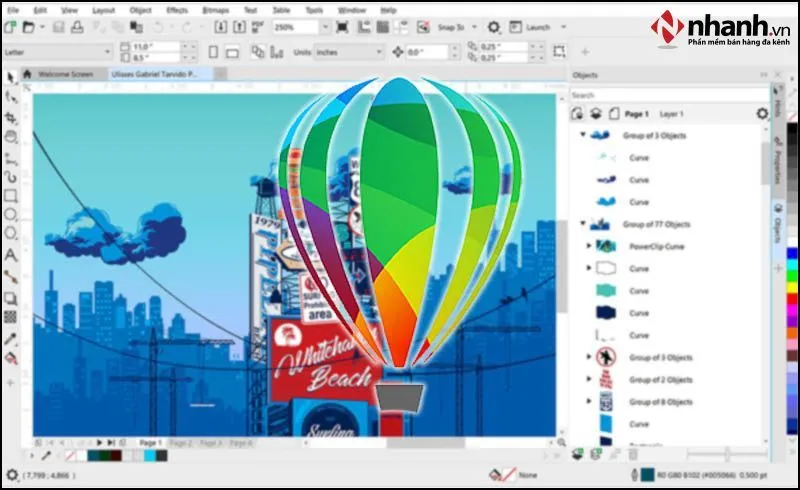Select the Zoom tool in toolbox
Viewport: 800px width, 490px height.
11,137
